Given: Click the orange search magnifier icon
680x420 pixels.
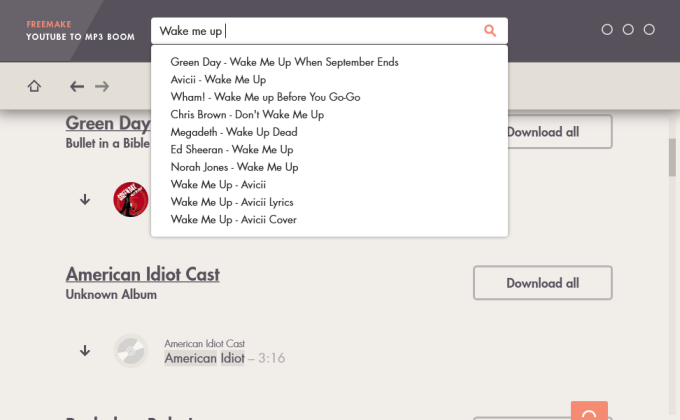Looking at the screenshot, I should click(490, 30).
